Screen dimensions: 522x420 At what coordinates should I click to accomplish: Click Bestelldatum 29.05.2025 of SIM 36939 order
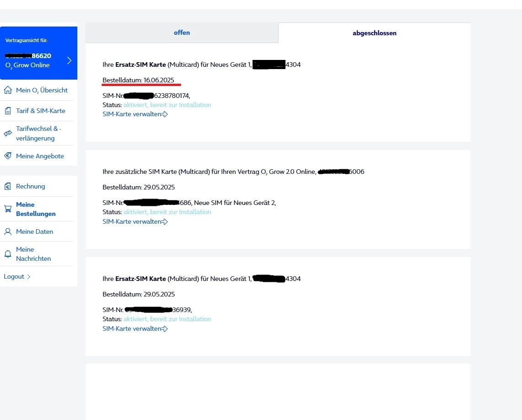[x=139, y=295]
